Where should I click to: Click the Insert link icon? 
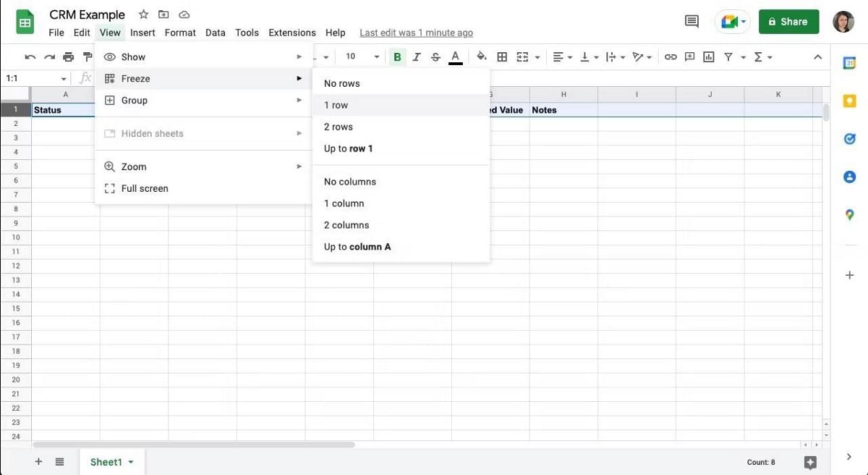click(671, 56)
